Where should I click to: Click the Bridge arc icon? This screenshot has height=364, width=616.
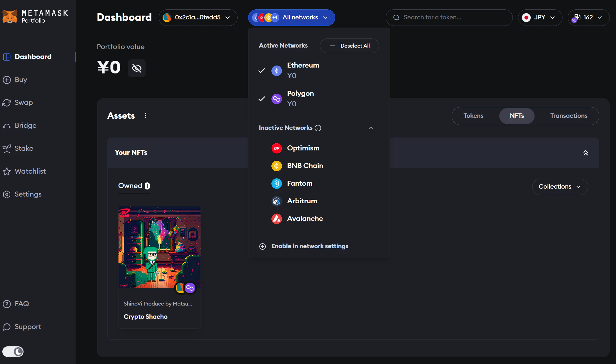[x=7, y=126]
